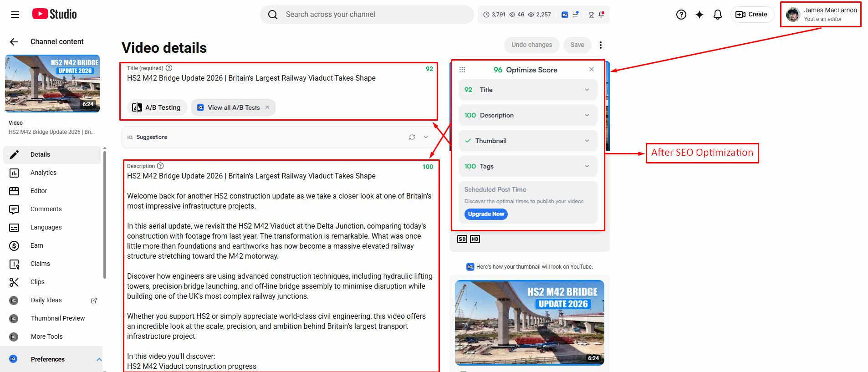The height and width of the screenshot is (372, 868).
Task: Open Comments in the sidebar
Action: [52, 209]
